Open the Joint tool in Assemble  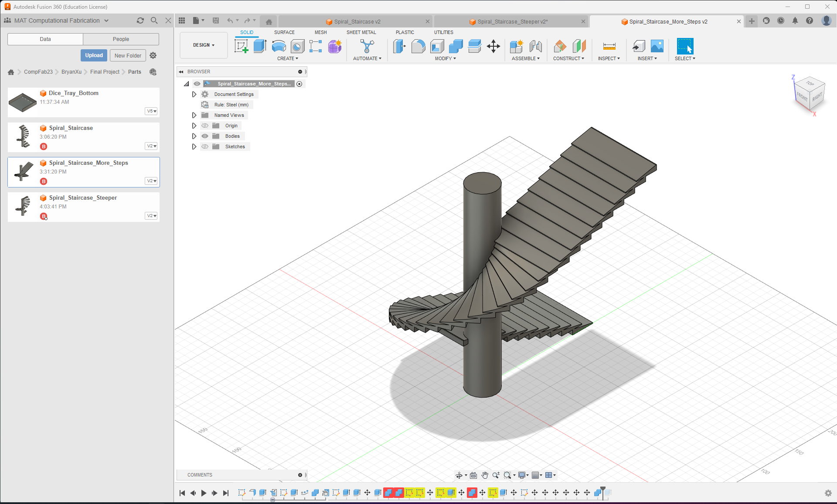pyautogui.click(x=535, y=46)
